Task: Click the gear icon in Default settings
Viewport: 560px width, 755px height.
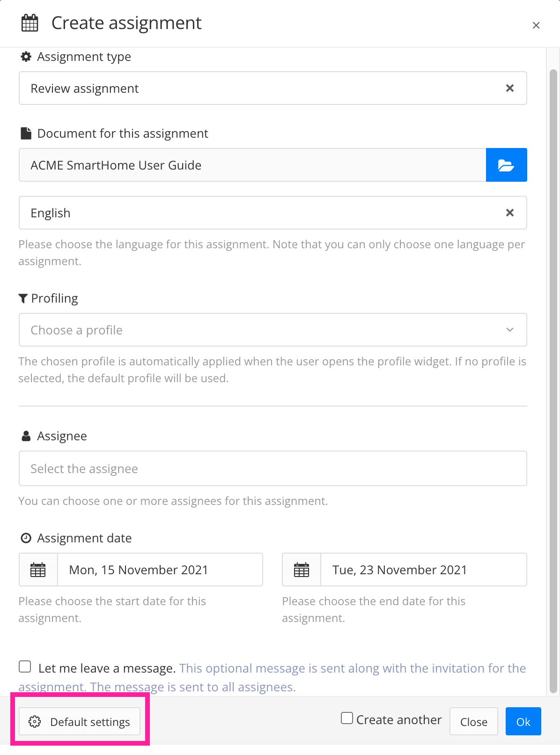Action: [x=35, y=722]
